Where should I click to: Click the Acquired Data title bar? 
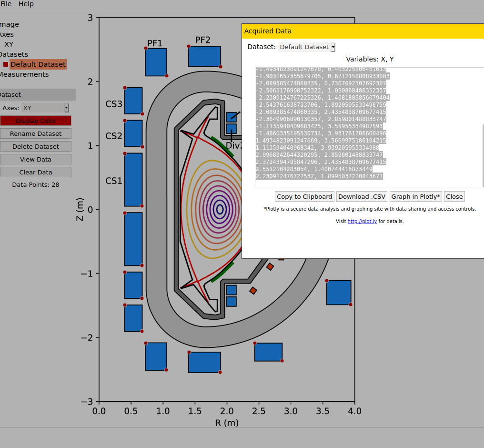click(x=363, y=31)
